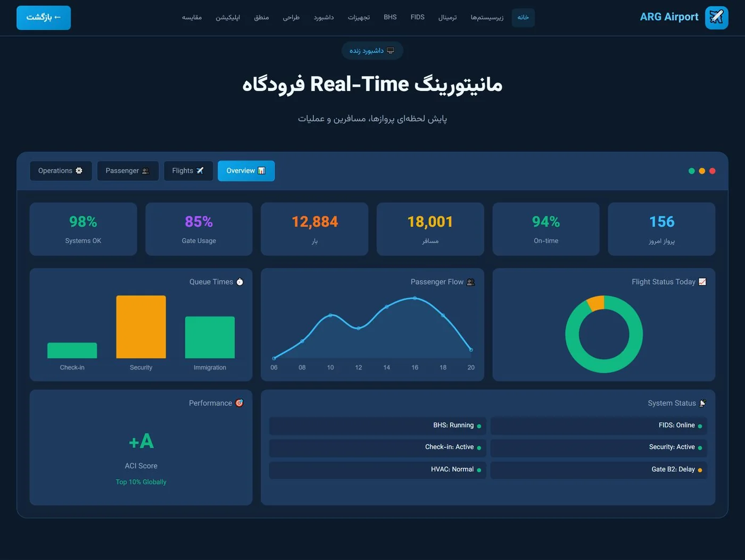Open اپلیکیشن nav item
745x560 pixels.
coord(228,18)
